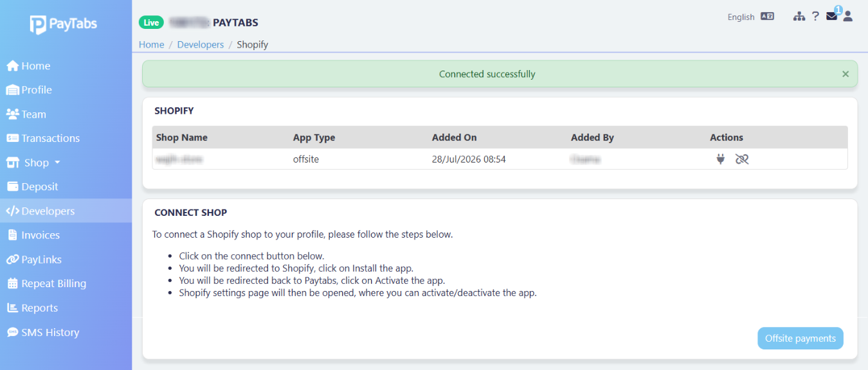The width and height of the screenshot is (868, 370).
Task: Expand the Shop dropdown menu
Action: (x=66, y=163)
